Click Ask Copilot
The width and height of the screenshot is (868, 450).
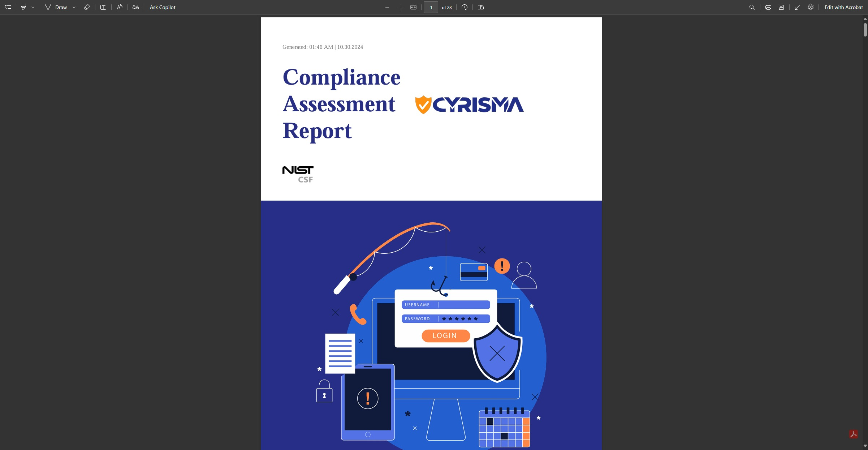coord(163,7)
